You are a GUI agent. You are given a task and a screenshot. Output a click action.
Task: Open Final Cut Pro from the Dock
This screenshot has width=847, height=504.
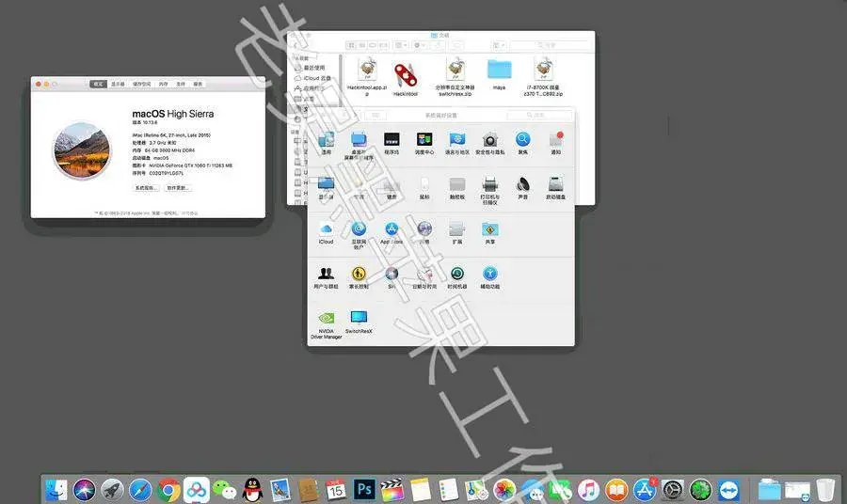[392, 490]
